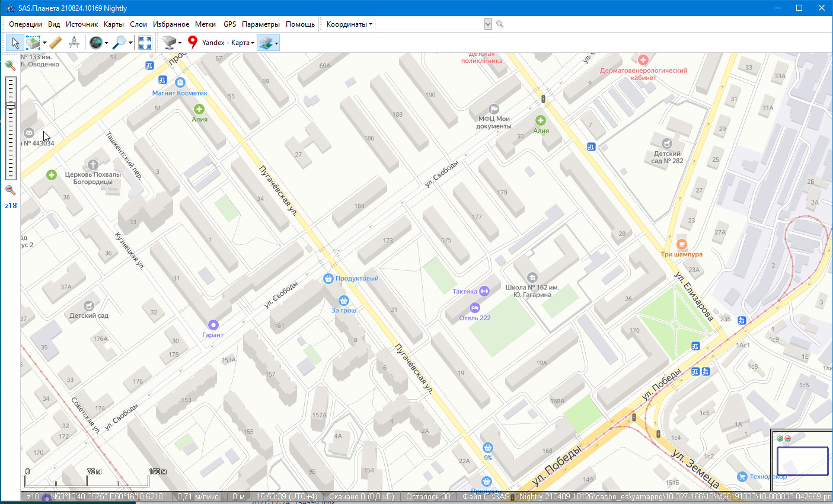Open the tile source dropdown arrow
The image size is (833, 504).
180,43
